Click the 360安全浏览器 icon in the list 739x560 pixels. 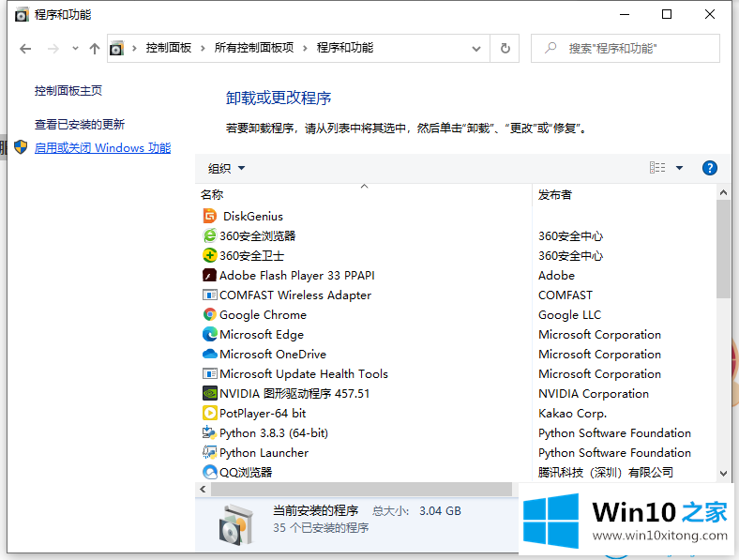click(x=209, y=235)
